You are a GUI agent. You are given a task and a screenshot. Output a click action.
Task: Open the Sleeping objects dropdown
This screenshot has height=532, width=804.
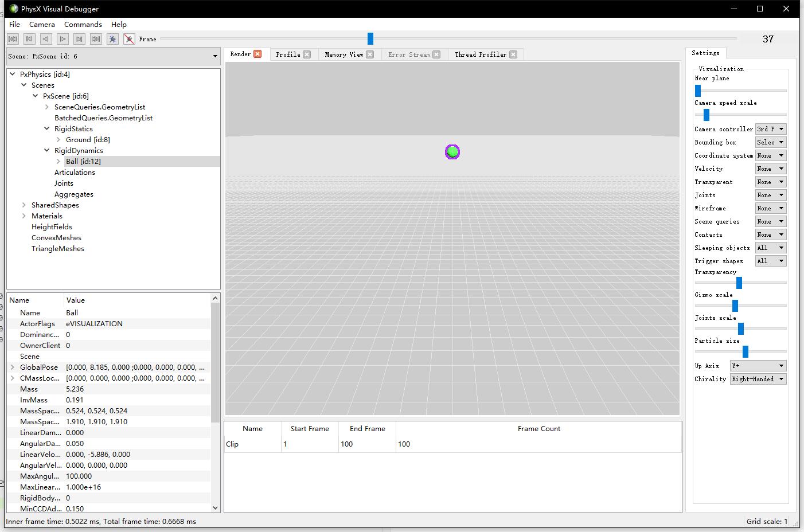click(x=770, y=248)
